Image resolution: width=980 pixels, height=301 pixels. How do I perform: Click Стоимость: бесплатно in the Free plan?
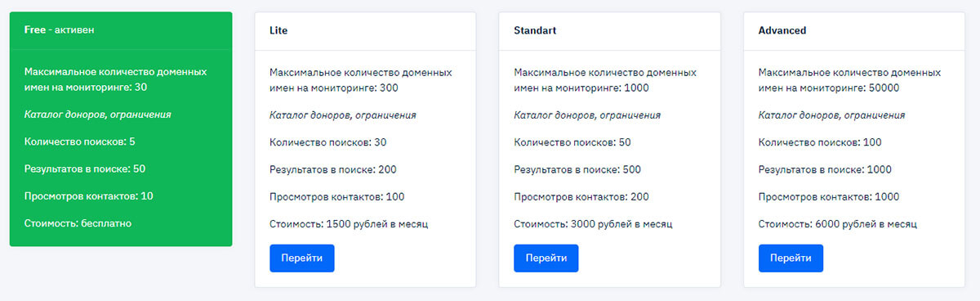click(78, 223)
